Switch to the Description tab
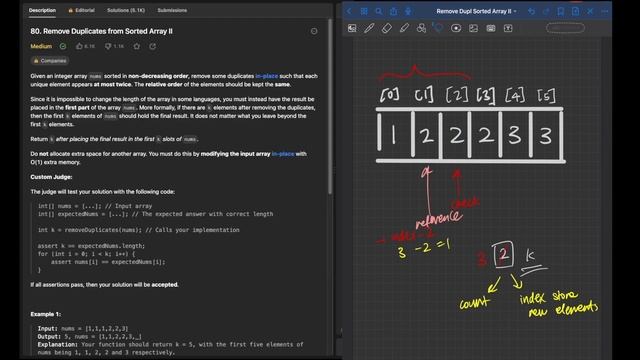 [42, 10]
